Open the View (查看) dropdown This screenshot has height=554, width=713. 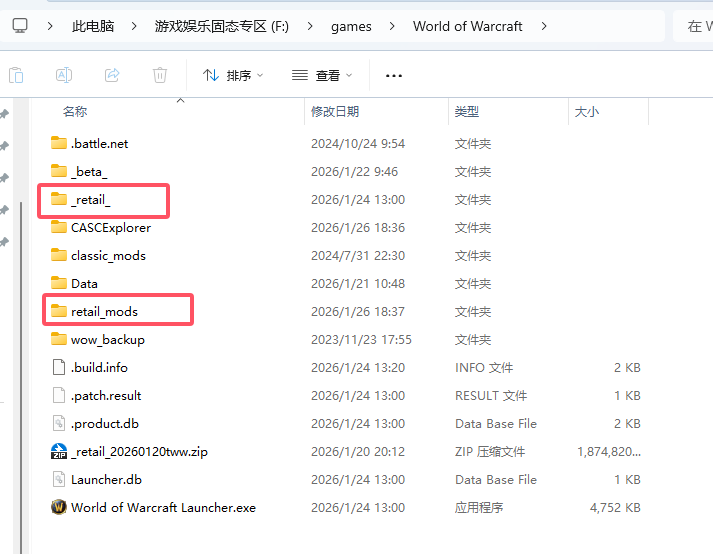(322, 75)
